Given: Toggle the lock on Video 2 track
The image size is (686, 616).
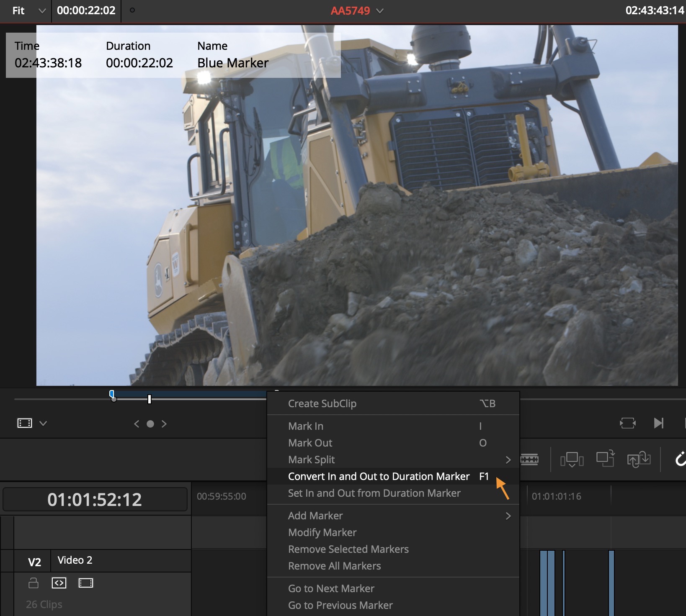Looking at the screenshot, I should [33, 583].
